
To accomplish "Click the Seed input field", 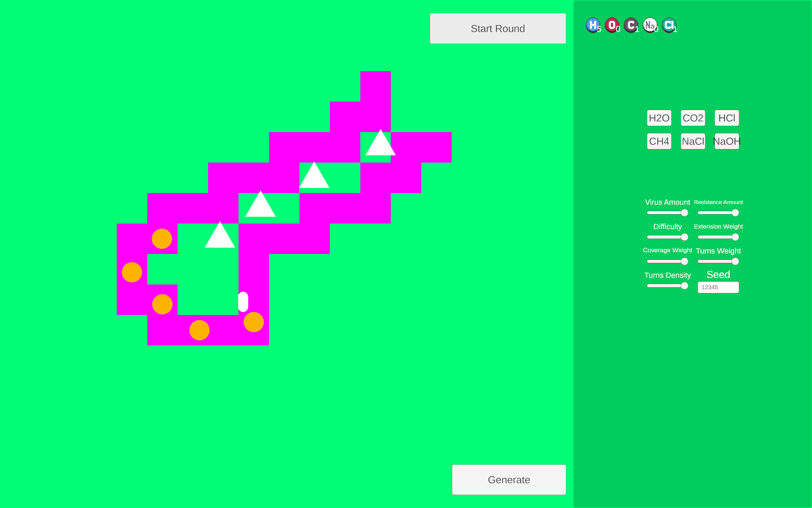I will tap(718, 287).
